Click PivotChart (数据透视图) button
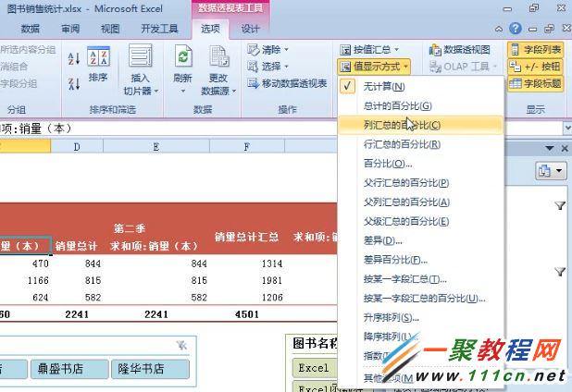Screen dimensions: 572x392 [460, 50]
